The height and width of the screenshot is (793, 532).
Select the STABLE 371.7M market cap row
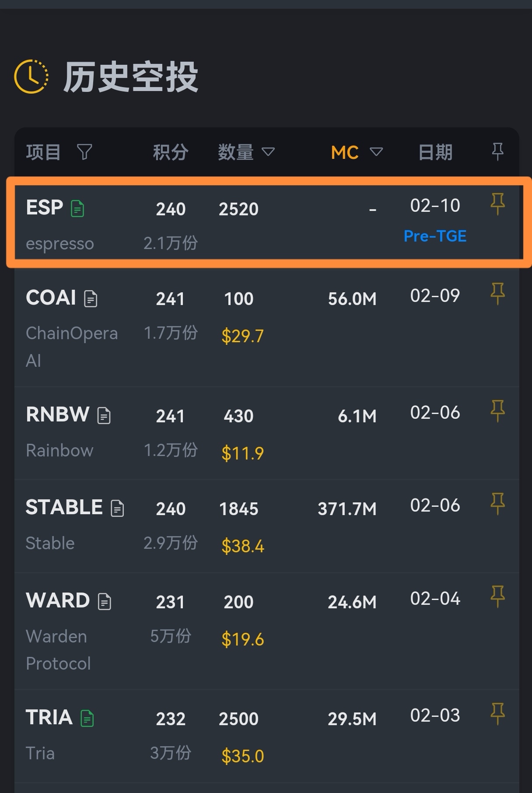(x=347, y=509)
